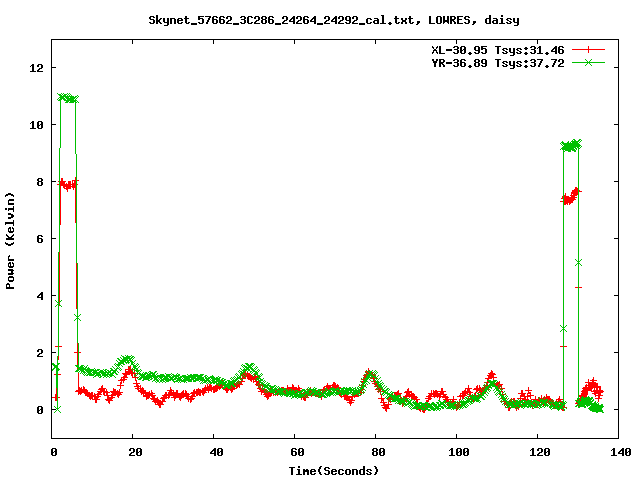Click the legend entry "XL-30.95 Tsys:31.46"
This screenshot has width=640, height=480.
click(498, 50)
